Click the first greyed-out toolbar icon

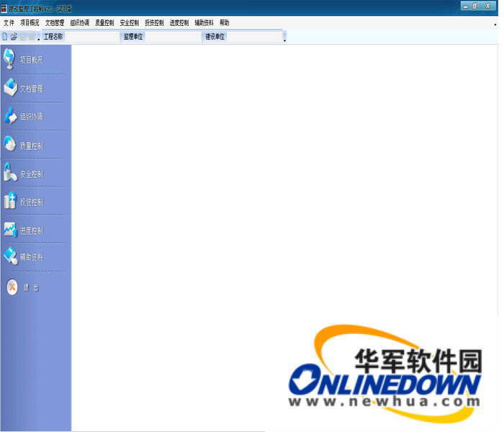click(x=23, y=37)
